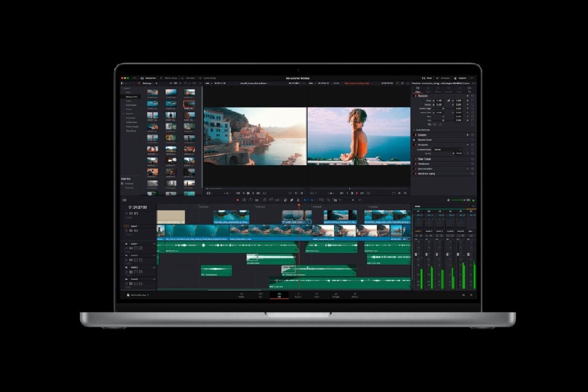This screenshot has width=588, height=392.
Task: Toggle the Cropping section enable switch
Action: click(x=416, y=135)
